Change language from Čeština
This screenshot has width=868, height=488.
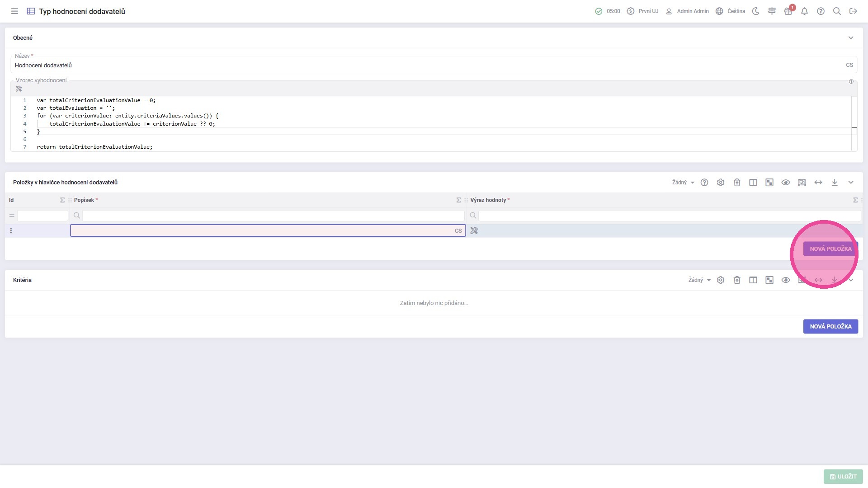731,11
